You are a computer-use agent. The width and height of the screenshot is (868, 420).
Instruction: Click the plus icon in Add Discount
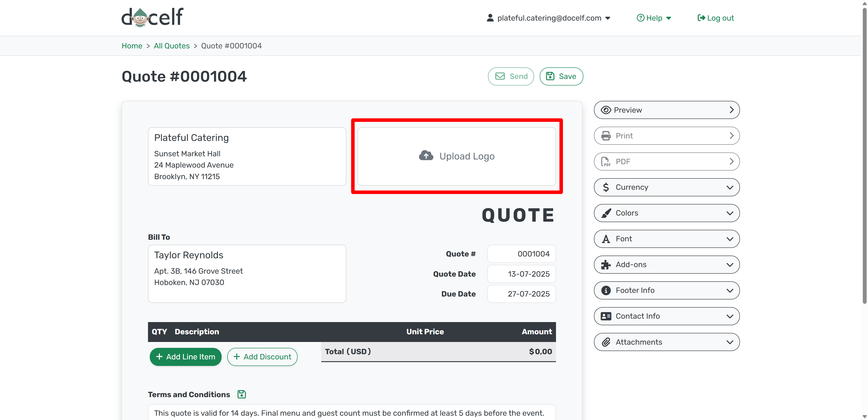237,357
